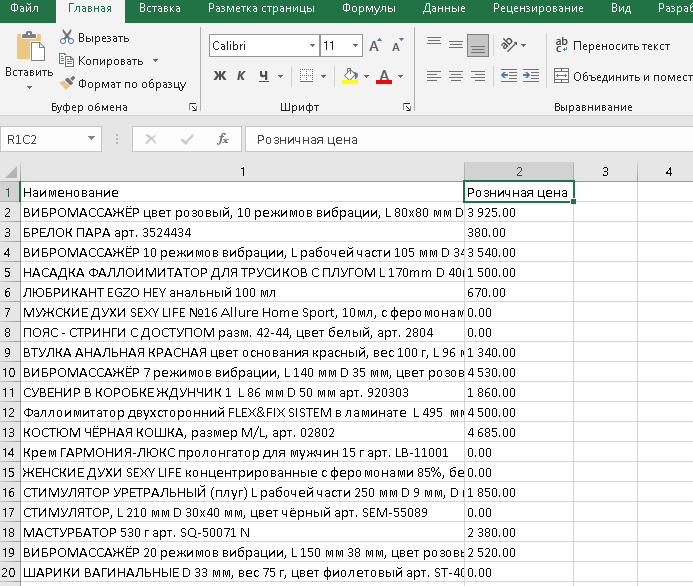Click the Format Painter brush icon
The height and width of the screenshot is (586, 693).
(67, 83)
